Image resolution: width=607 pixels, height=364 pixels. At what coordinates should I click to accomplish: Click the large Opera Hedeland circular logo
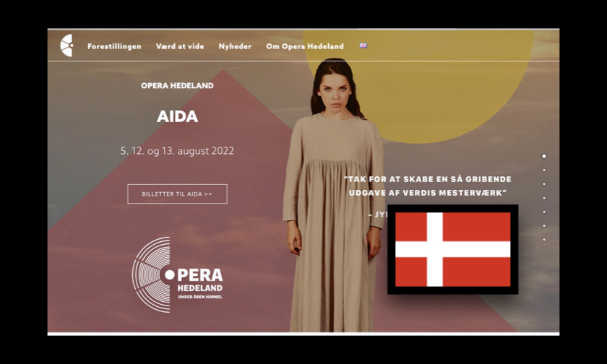click(x=177, y=274)
